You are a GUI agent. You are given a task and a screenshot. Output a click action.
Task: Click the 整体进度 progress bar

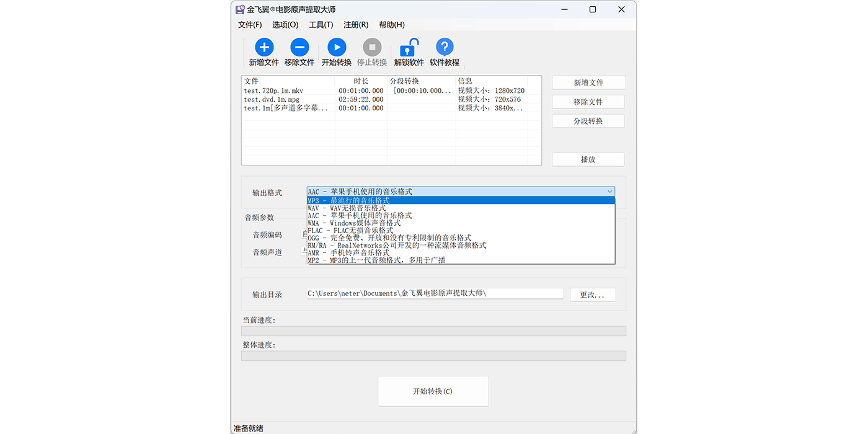click(x=433, y=356)
